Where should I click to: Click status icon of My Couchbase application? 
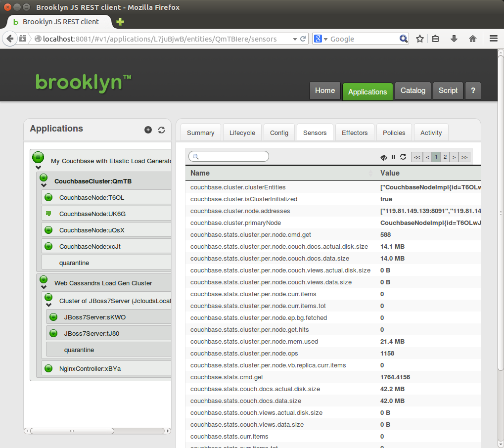(x=38, y=157)
